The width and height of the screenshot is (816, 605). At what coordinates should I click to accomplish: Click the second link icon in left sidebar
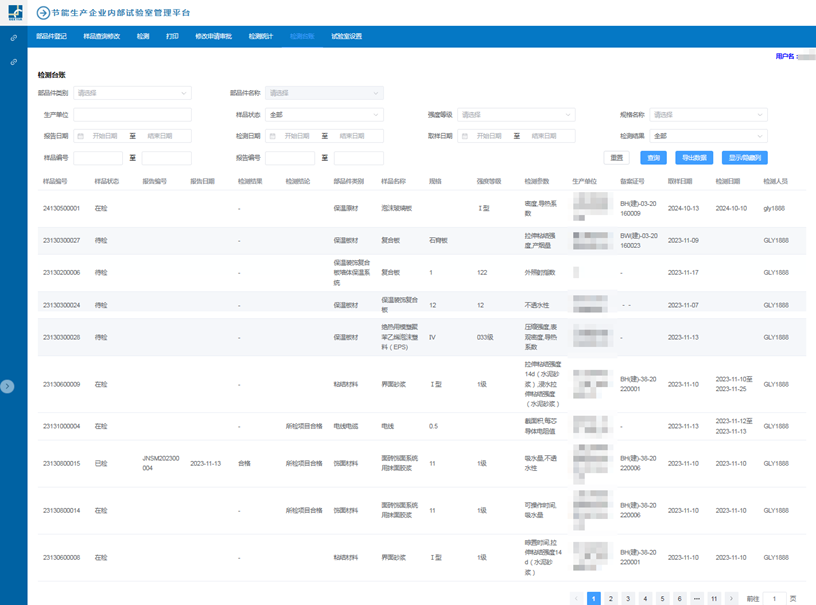click(x=13, y=62)
